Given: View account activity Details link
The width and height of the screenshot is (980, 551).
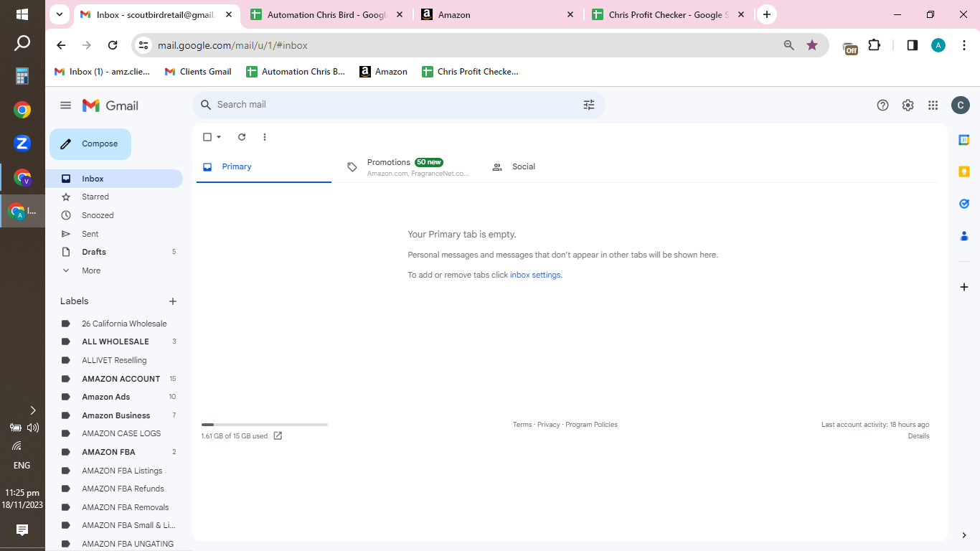Looking at the screenshot, I should (918, 436).
